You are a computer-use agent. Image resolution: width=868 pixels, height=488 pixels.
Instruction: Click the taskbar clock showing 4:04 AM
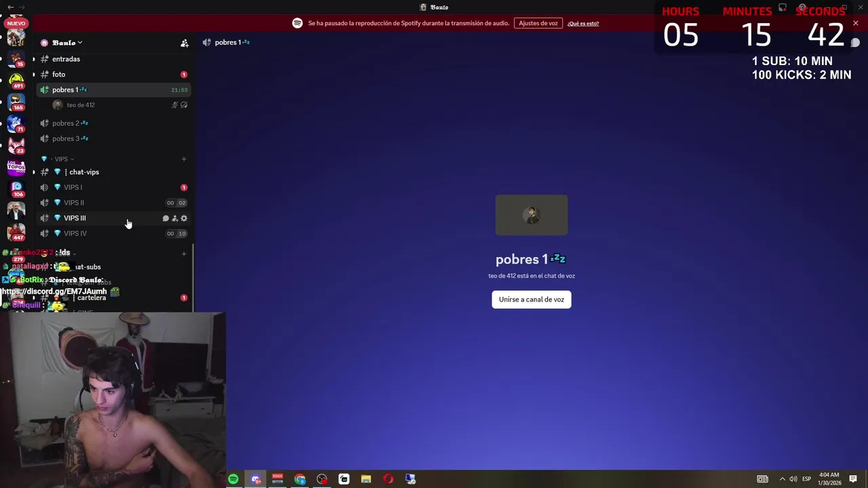pyautogui.click(x=829, y=479)
